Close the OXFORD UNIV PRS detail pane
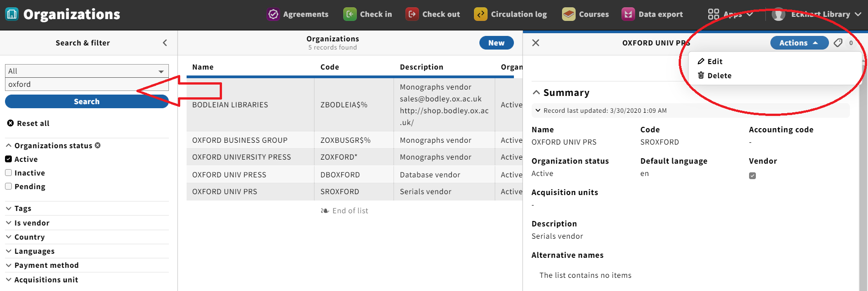Screen dimensions: 868x291 pos(536,43)
